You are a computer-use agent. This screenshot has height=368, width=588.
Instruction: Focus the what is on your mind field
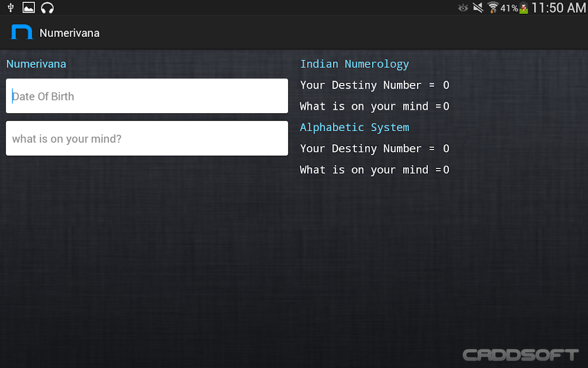147,138
